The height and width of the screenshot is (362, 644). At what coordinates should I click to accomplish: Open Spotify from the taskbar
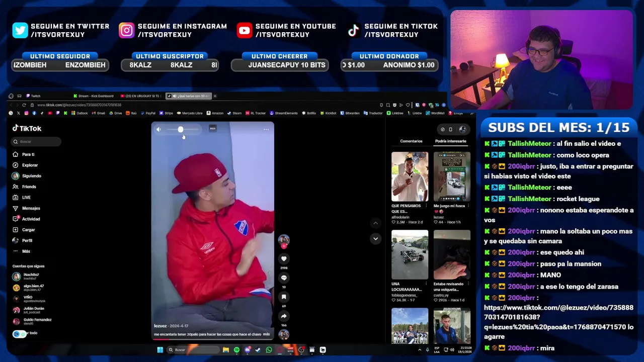coord(236,350)
